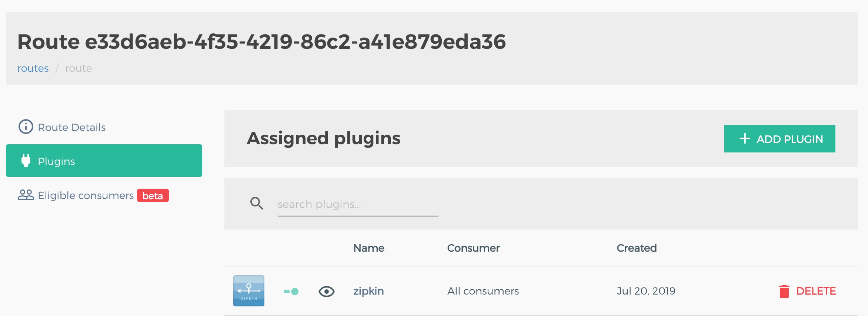Click the red beta badge
868x316 pixels.
point(153,195)
